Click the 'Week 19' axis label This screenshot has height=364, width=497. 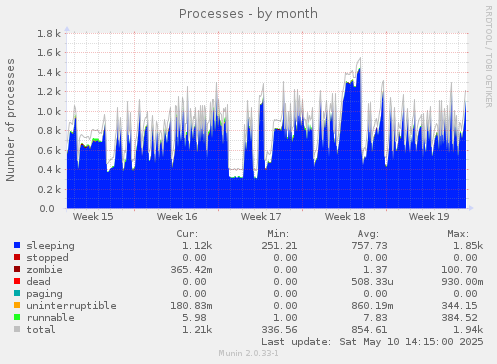(x=429, y=217)
